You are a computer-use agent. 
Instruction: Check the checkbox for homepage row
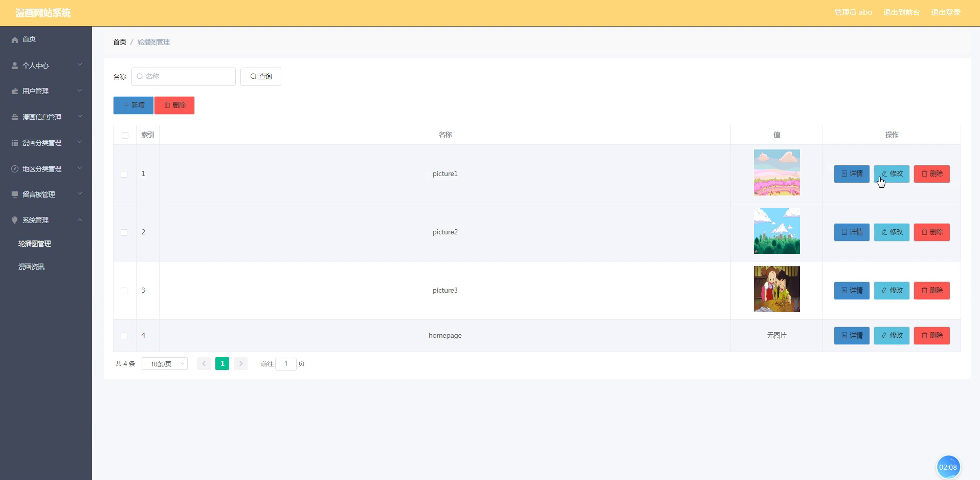point(124,336)
